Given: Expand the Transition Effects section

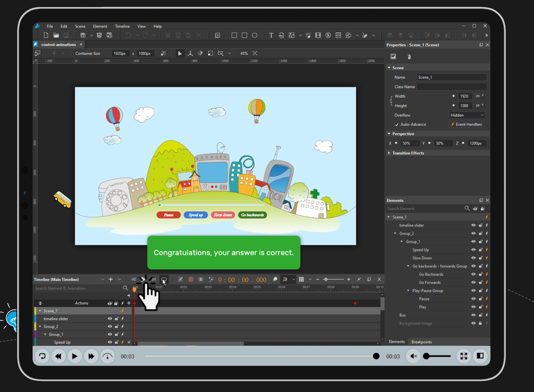Looking at the screenshot, I should tap(389, 153).
